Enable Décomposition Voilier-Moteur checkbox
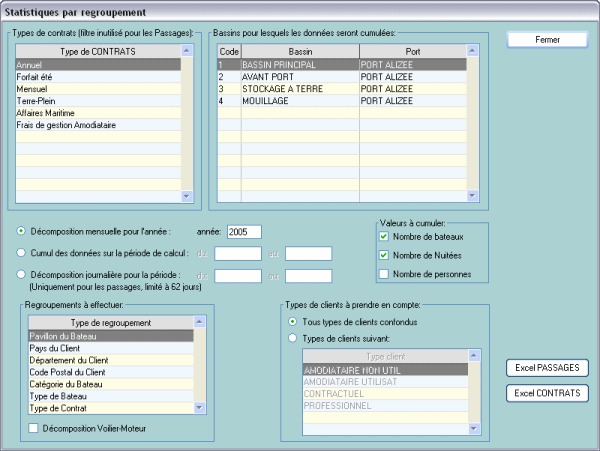The image size is (600, 451). tap(33, 428)
